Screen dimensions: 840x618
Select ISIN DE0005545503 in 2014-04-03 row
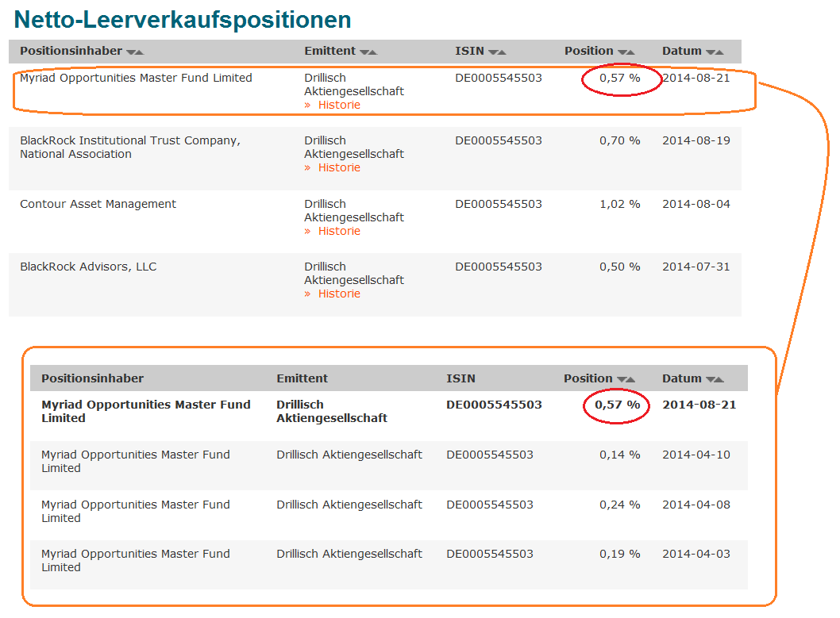(490, 554)
